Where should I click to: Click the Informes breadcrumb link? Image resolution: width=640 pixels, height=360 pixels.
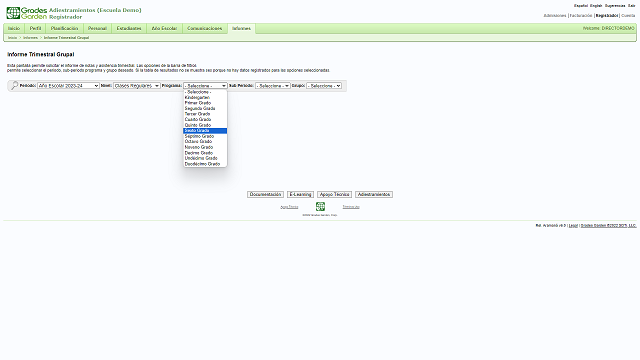(x=30, y=38)
